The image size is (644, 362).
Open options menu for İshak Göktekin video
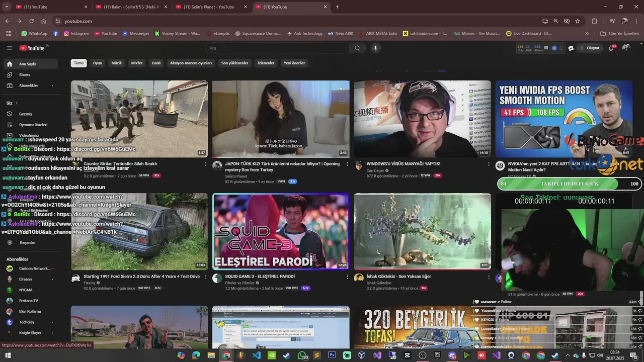pyautogui.click(x=489, y=277)
